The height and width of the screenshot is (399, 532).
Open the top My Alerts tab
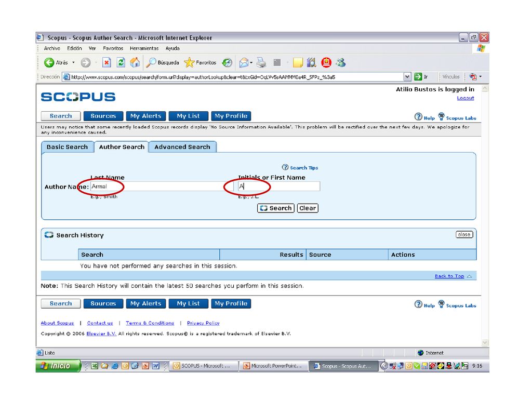tap(146, 116)
